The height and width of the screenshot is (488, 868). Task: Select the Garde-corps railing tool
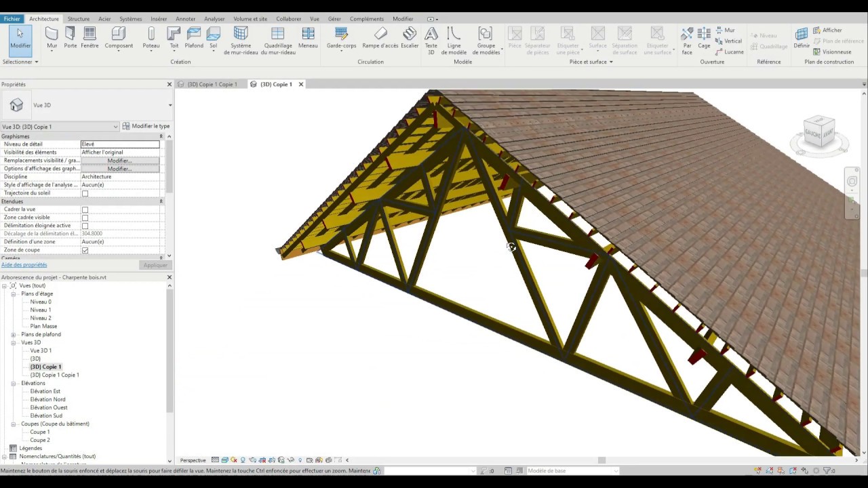click(x=341, y=37)
